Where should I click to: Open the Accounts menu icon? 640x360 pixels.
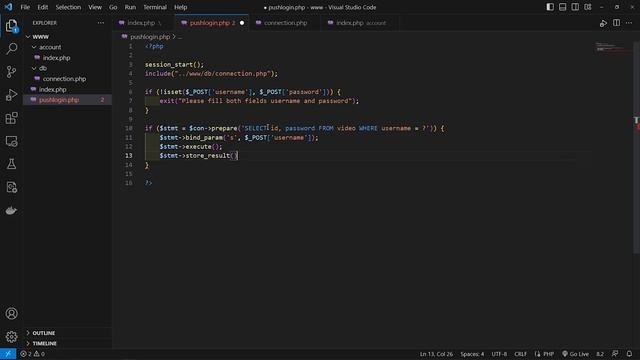(11, 313)
